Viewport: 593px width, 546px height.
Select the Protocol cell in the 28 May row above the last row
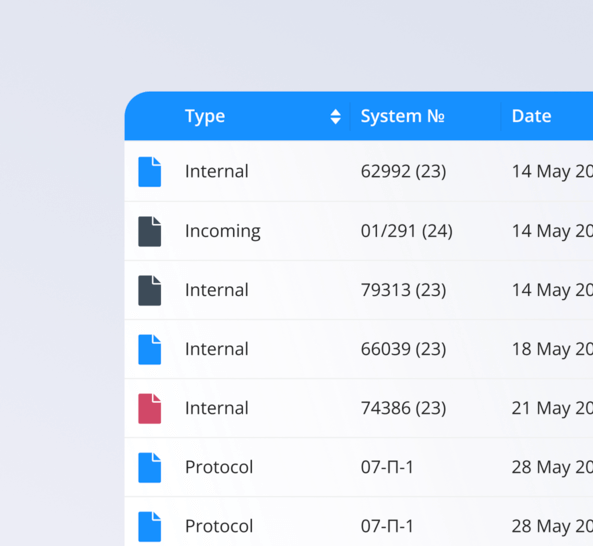tap(219, 467)
